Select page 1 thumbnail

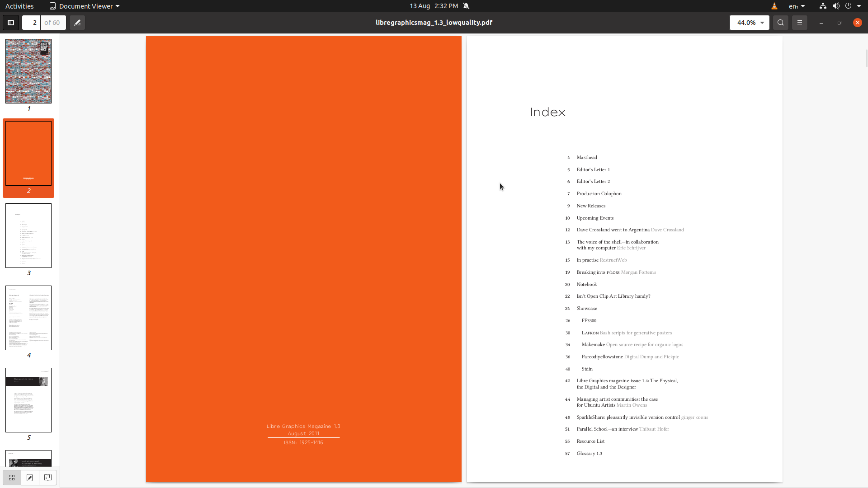tap(28, 71)
